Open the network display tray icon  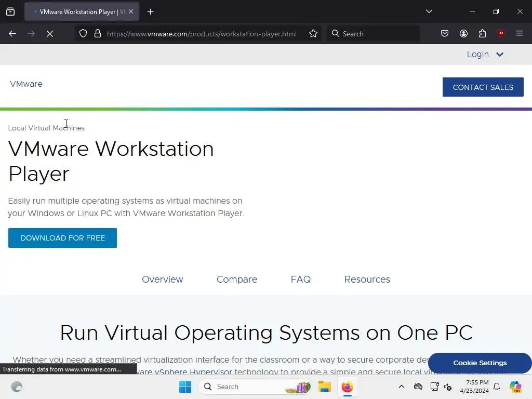pyautogui.click(x=434, y=387)
